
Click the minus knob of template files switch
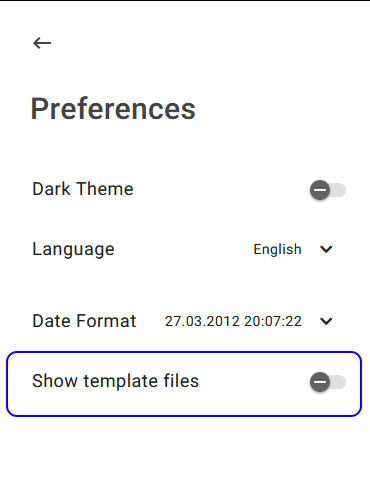(x=320, y=382)
